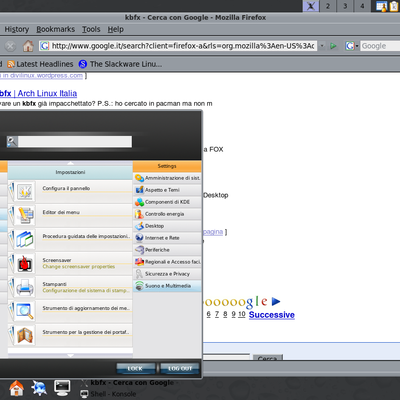Click Change screensaver properties text
The height and width of the screenshot is (400, 400).
coord(79,267)
